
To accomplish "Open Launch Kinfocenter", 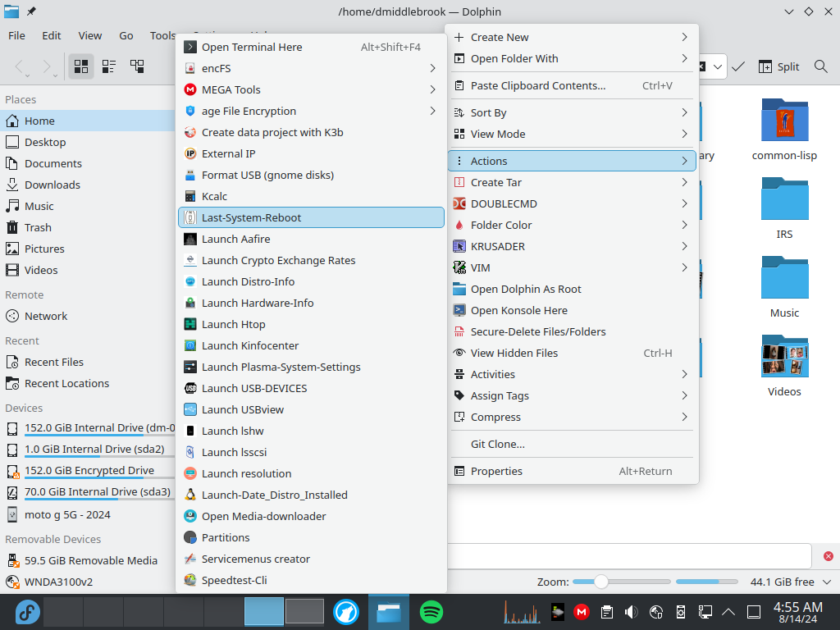I will (x=311, y=345).
